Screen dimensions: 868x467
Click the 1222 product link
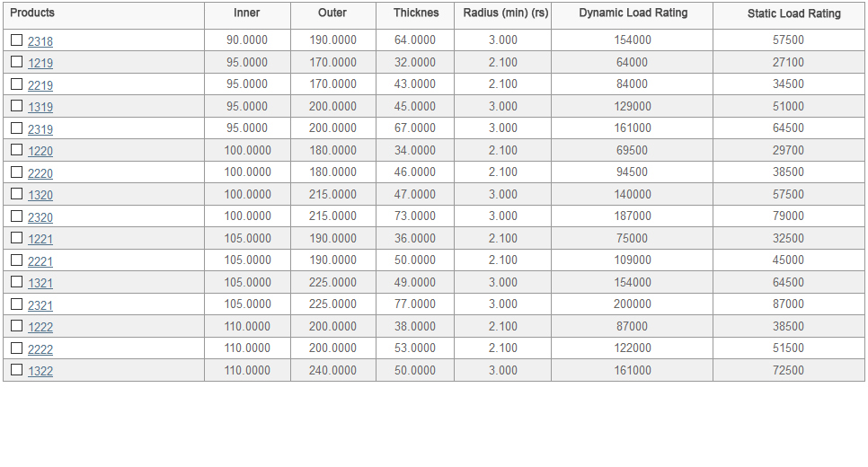pyautogui.click(x=40, y=327)
